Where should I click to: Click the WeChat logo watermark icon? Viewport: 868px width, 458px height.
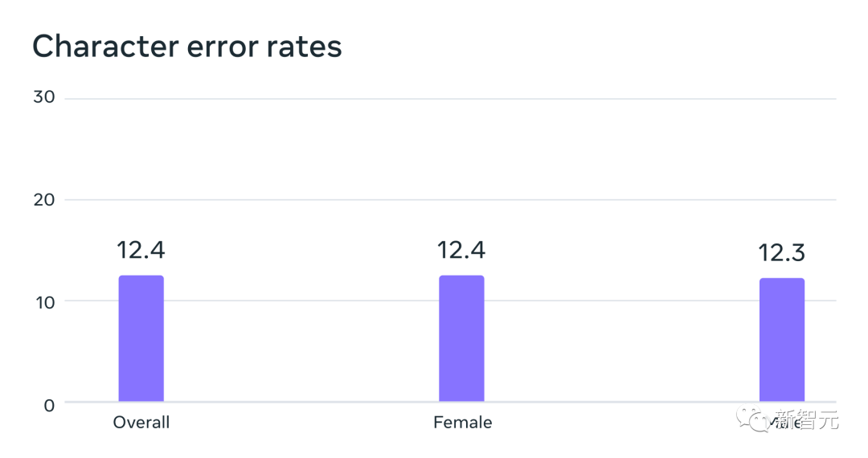tap(754, 419)
